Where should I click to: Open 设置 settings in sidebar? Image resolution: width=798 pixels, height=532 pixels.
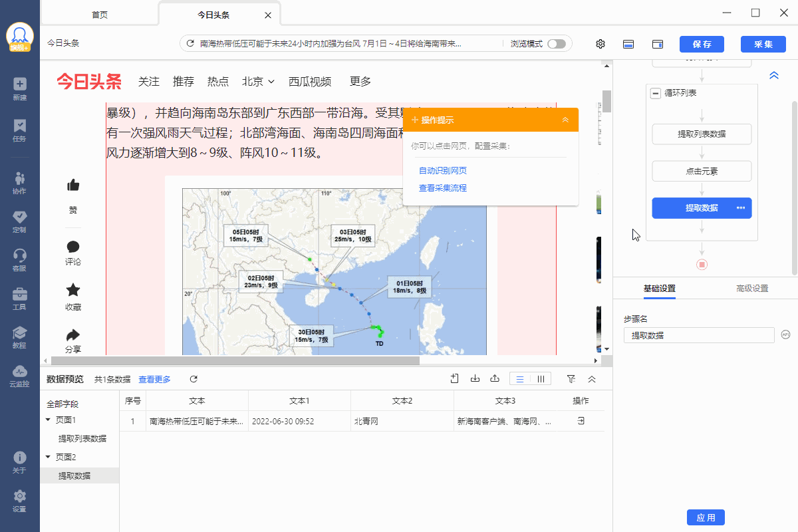pyautogui.click(x=19, y=501)
